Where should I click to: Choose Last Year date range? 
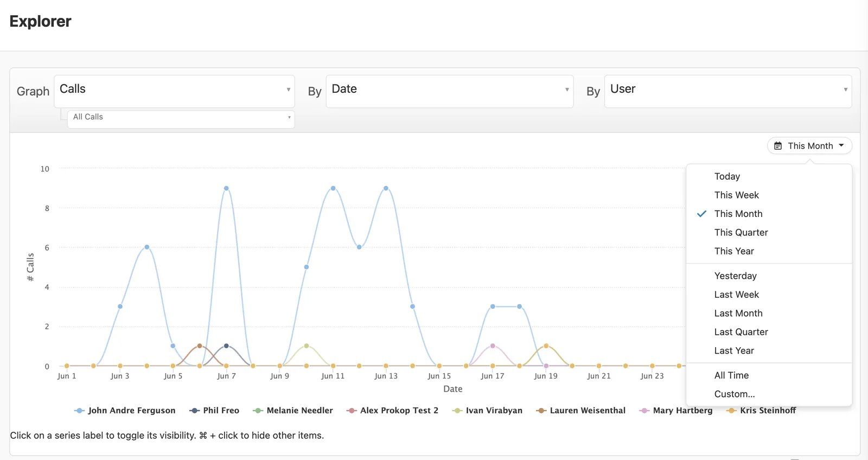click(769, 350)
